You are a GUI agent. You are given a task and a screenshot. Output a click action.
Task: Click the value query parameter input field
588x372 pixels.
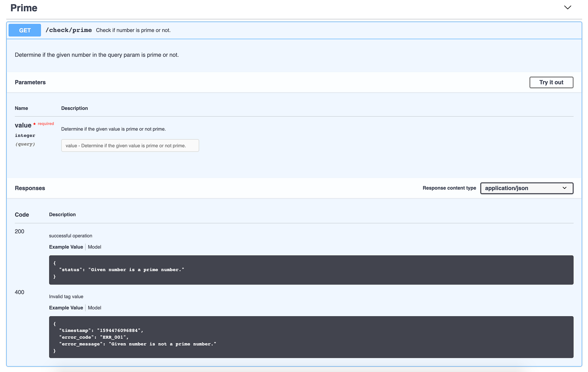[130, 145]
